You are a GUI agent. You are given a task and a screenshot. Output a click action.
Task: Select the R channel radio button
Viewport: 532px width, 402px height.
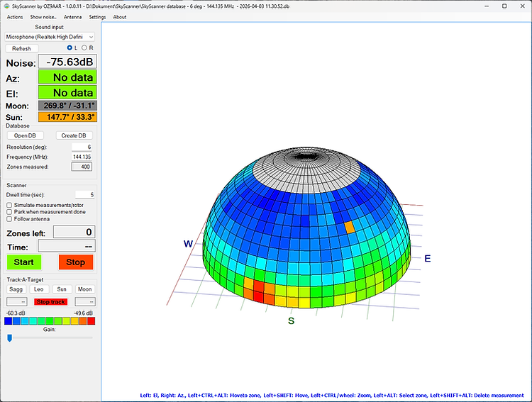click(85, 48)
